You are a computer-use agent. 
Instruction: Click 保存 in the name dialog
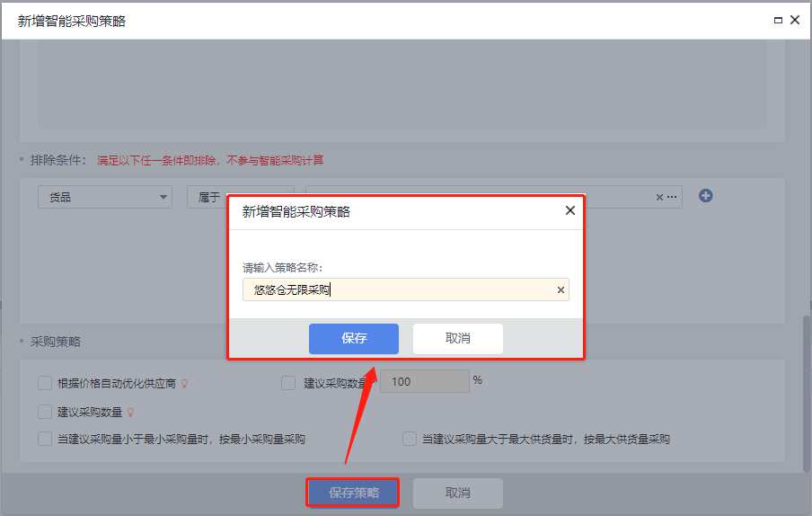pos(354,339)
